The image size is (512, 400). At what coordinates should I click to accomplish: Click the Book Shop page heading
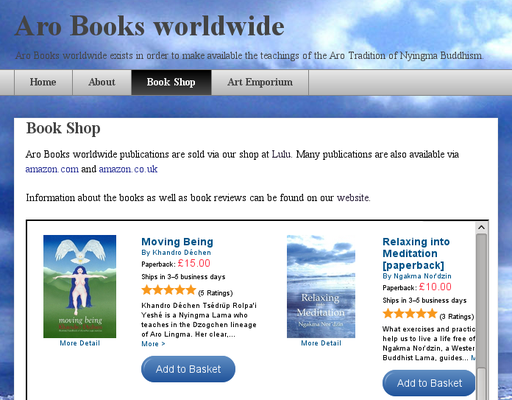pyautogui.click(x=63, y=128)
